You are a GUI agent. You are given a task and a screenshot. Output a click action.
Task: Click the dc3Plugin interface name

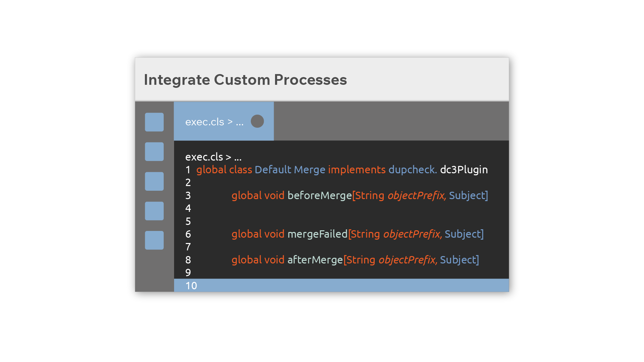point(464,170)
